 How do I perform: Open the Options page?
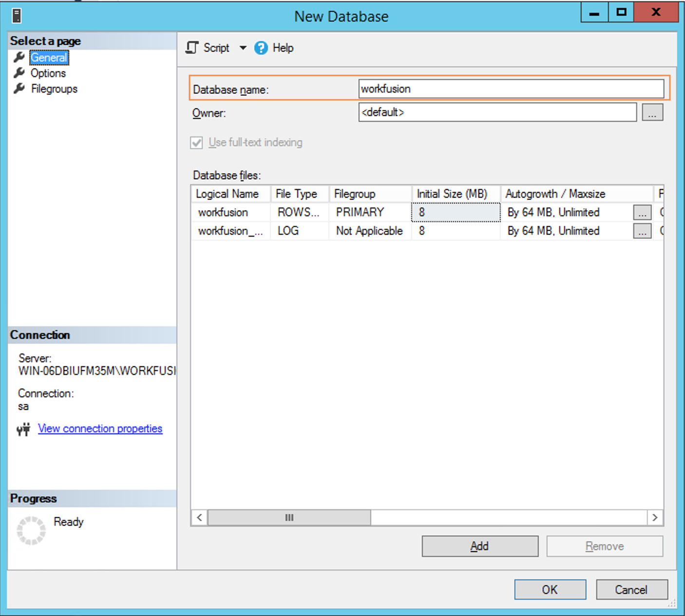coord(48,73)
